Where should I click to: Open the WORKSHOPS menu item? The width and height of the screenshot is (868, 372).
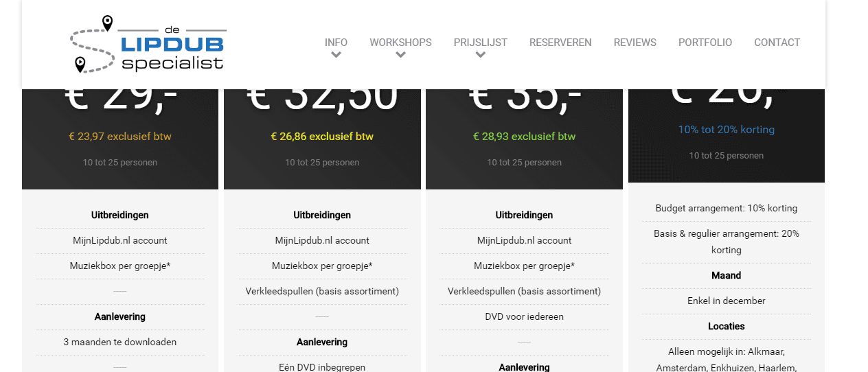coord(400,43)
